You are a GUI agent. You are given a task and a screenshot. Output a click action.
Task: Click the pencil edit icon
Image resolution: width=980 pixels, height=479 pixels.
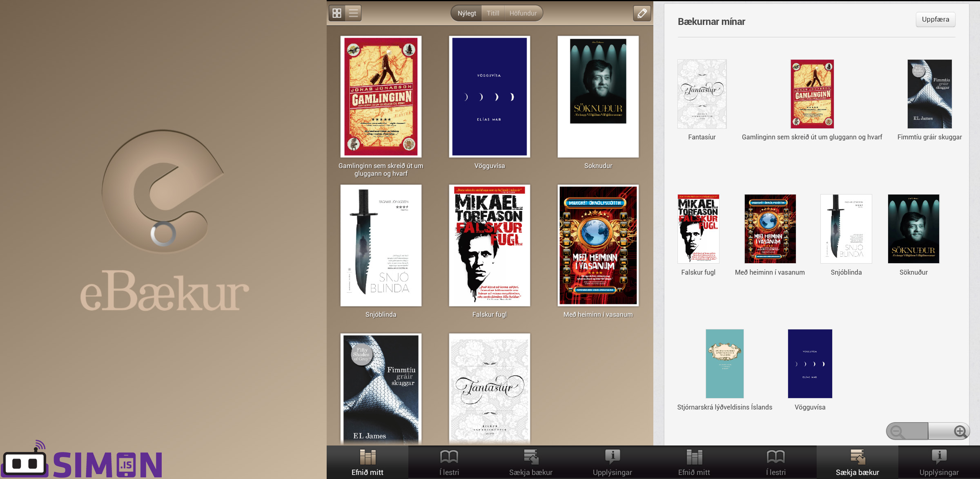642,13
